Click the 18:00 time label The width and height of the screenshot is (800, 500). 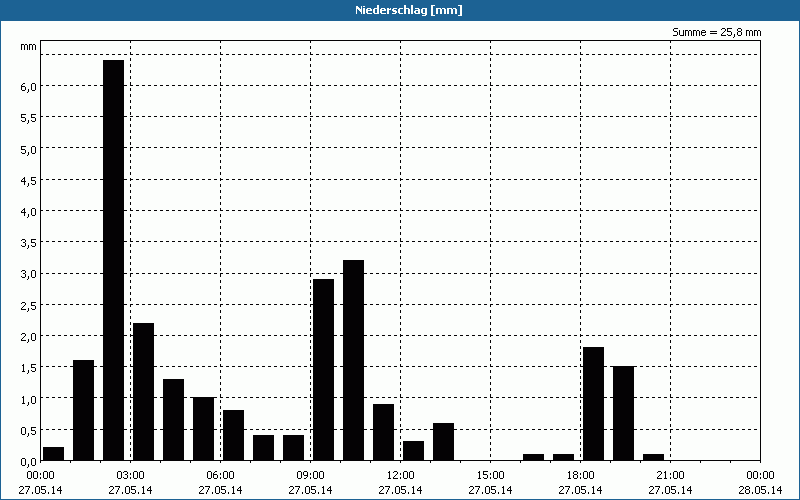tap(581, 476)
